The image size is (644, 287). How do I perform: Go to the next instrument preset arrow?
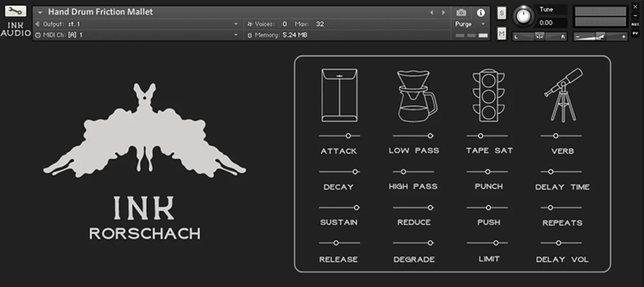pyautogui.click(x=443, y=13)
